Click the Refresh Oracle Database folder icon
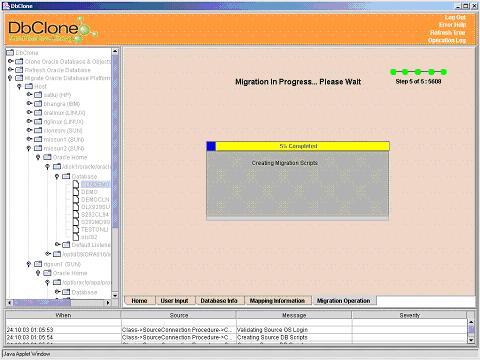480x361 pixels. point(19,70)
